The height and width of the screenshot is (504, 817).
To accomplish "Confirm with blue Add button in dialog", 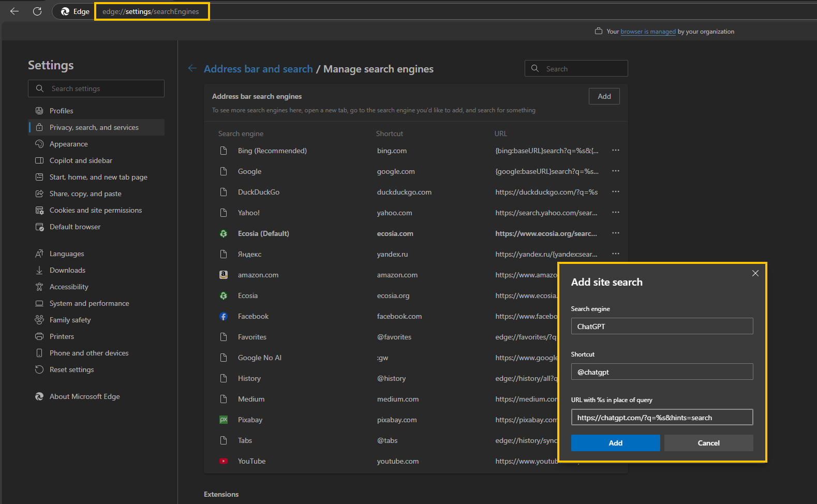I will (616, 443).
